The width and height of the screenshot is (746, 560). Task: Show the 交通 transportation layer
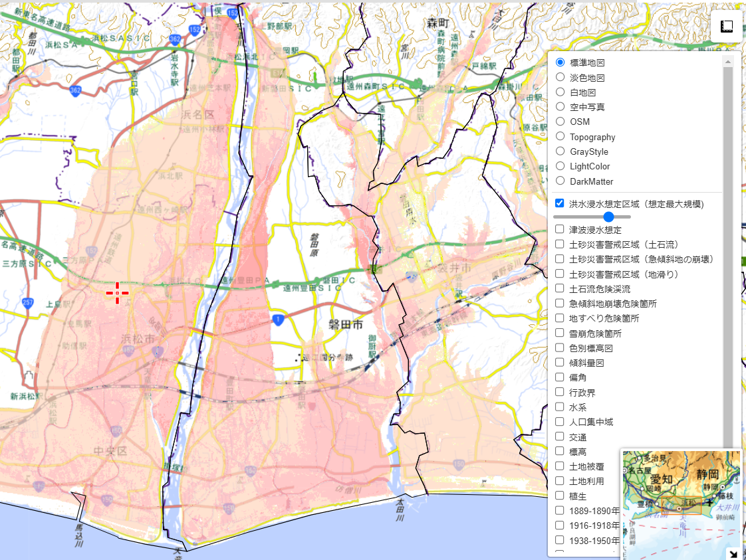[559, 436]
